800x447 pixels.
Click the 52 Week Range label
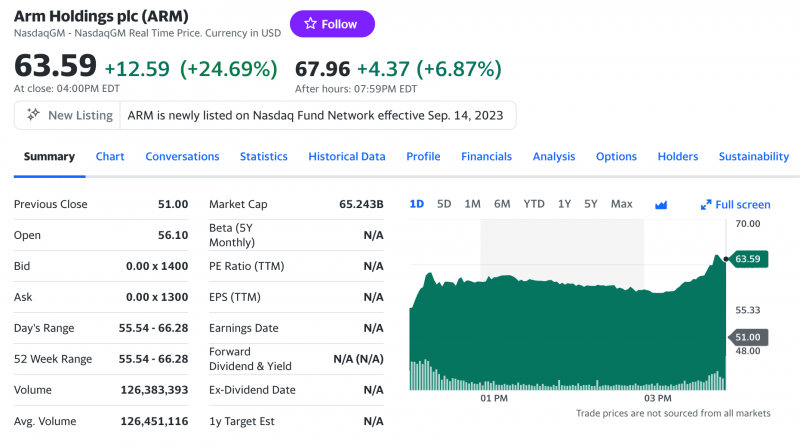(x=53, y=359)
